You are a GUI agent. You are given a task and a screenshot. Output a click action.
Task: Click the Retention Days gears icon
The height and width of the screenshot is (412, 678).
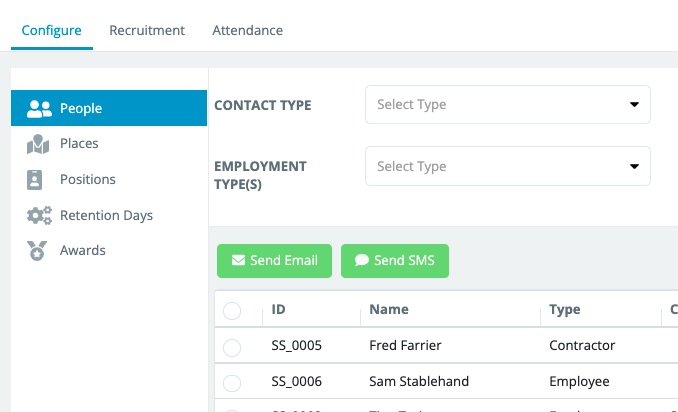click(x=39, y=216)
